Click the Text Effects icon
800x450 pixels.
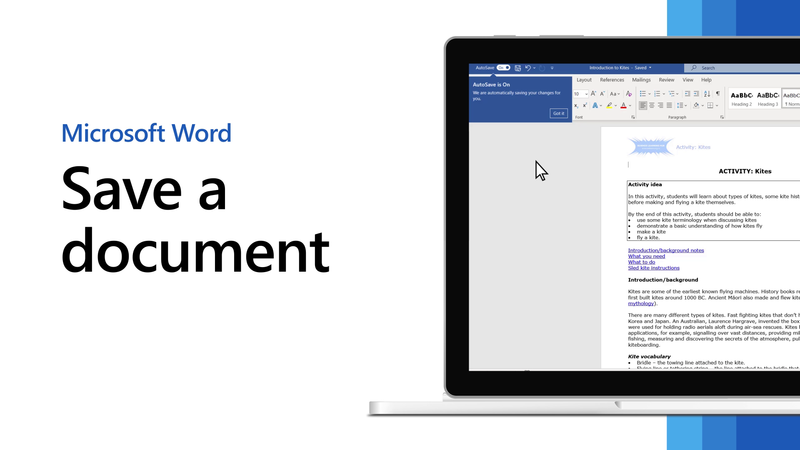point(595,105)
